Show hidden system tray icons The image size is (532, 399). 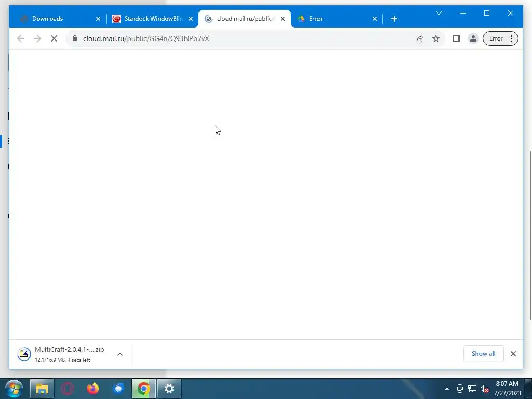click(447, 389)
